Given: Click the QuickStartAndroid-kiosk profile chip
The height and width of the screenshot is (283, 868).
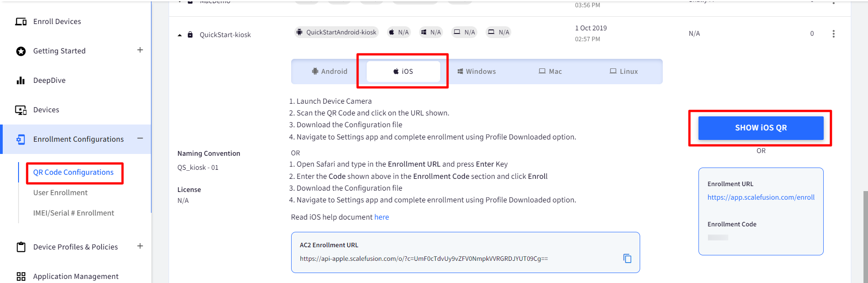Looking at the screenshot, I should [x=336, y=32].
